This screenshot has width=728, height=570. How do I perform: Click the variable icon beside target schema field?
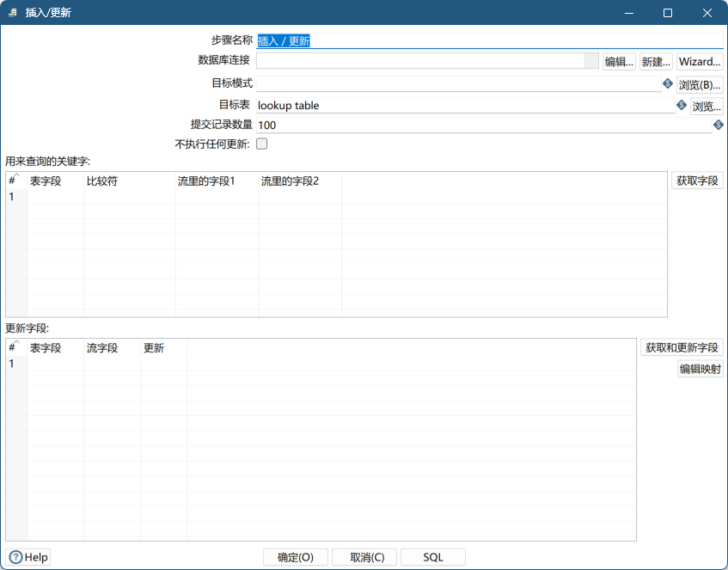[668, 83]
